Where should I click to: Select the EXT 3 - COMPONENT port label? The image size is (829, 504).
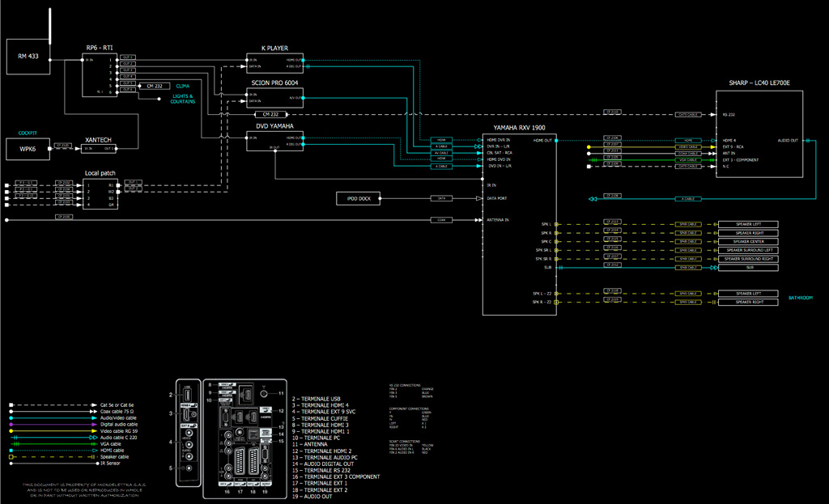click(x=740, y=159)
